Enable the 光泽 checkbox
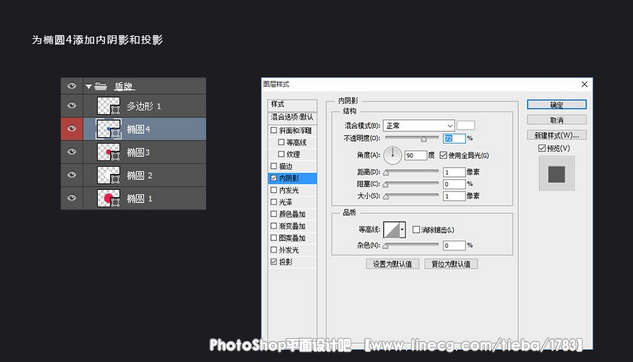633x362 pixels. (274, 202)
